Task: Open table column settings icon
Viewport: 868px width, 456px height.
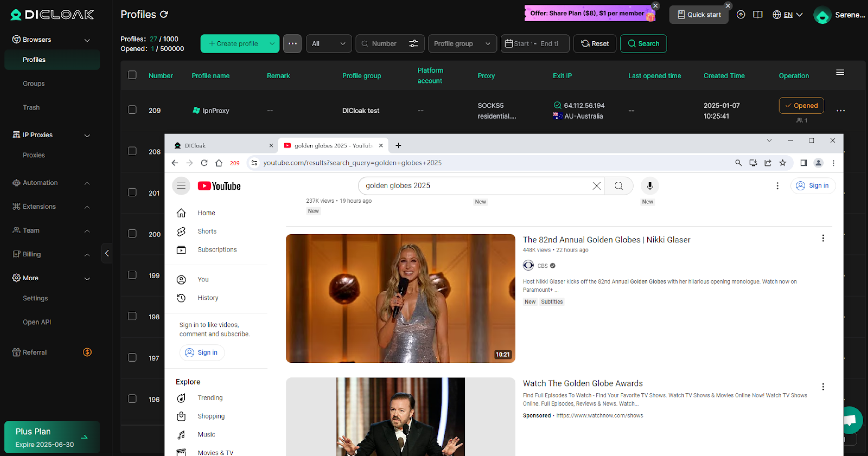Action: tap(840, 72)
